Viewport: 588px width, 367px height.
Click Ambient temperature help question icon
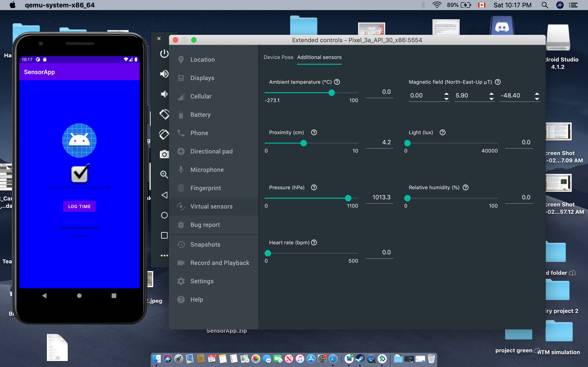point(337,82)
